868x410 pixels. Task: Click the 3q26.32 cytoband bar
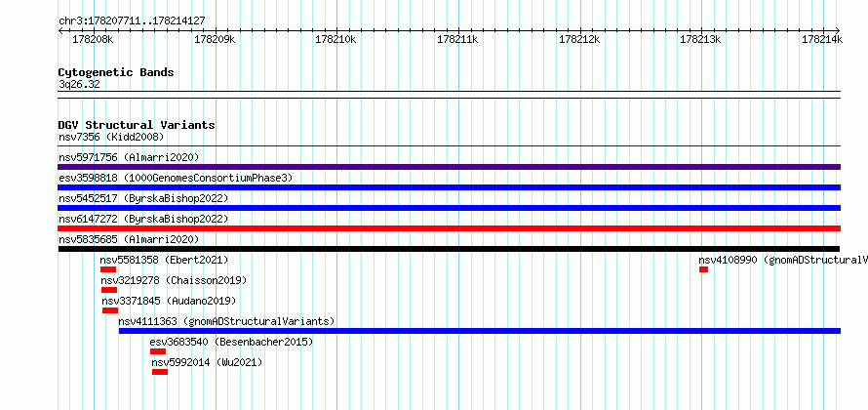click(x=449, y=95)
